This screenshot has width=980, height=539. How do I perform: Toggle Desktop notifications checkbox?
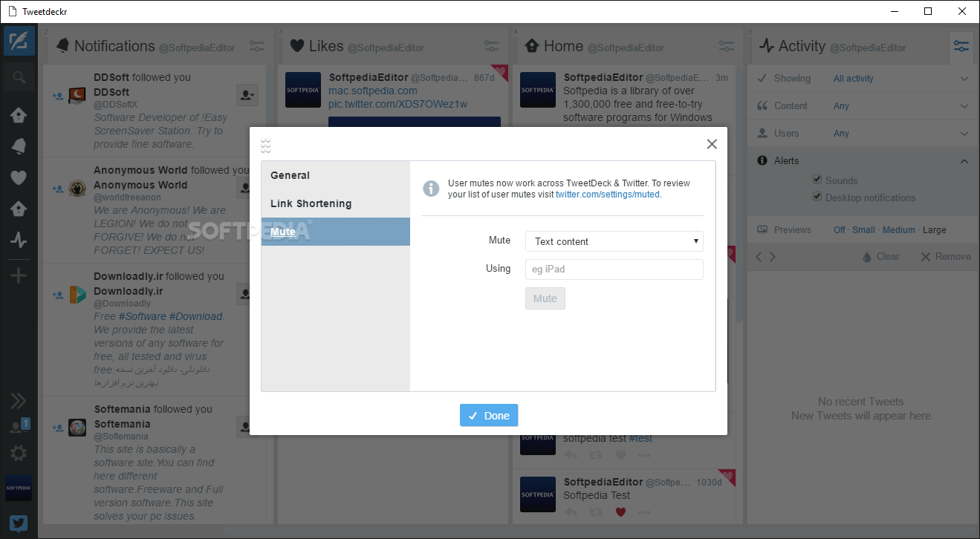pos(817,197)
